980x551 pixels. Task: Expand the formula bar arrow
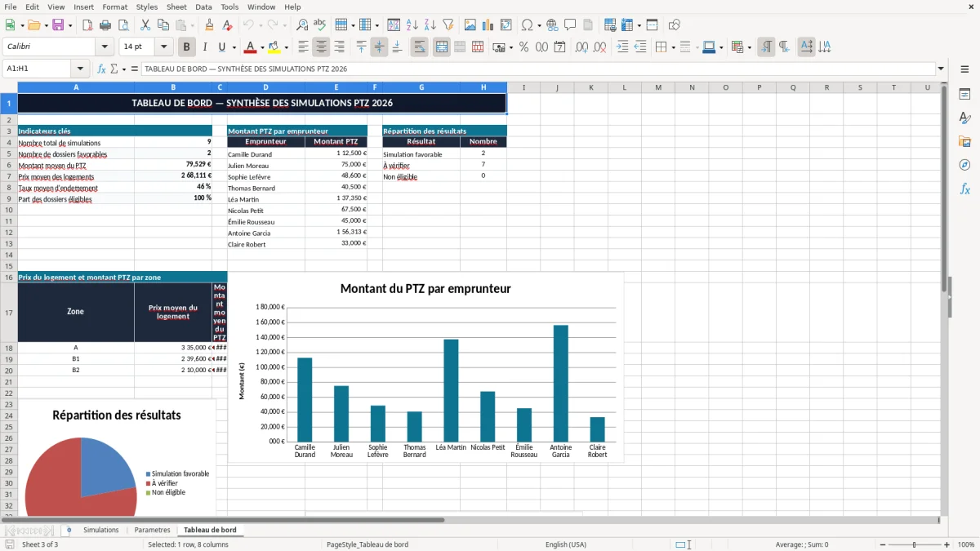point(941,69)
